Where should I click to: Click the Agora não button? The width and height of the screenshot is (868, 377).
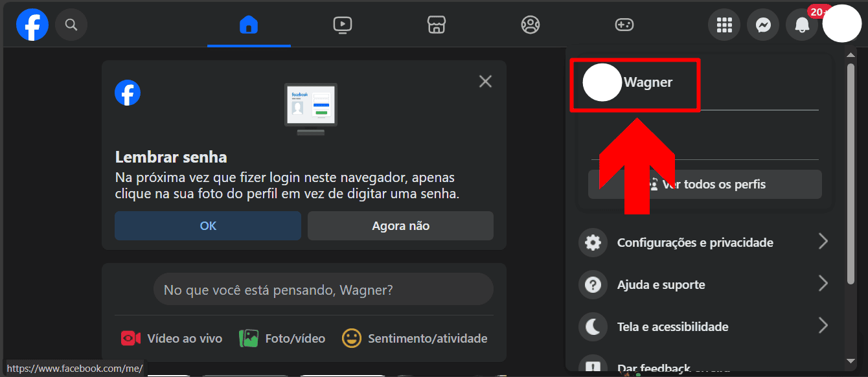[400, 226]
